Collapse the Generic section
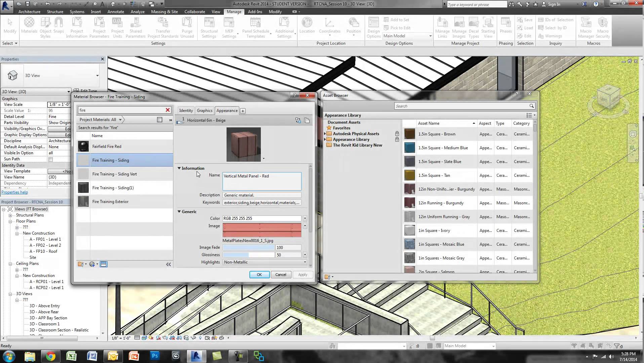 (x=179, y=212)
